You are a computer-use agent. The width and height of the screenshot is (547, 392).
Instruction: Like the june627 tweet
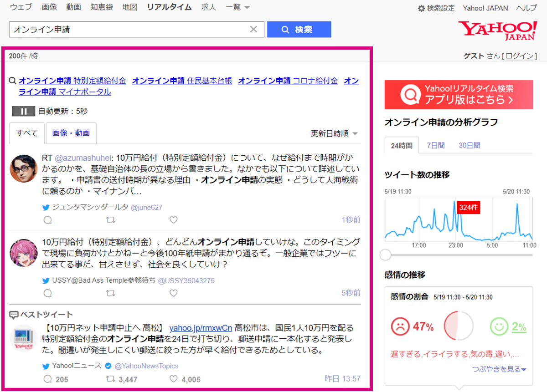click(173, 220)
